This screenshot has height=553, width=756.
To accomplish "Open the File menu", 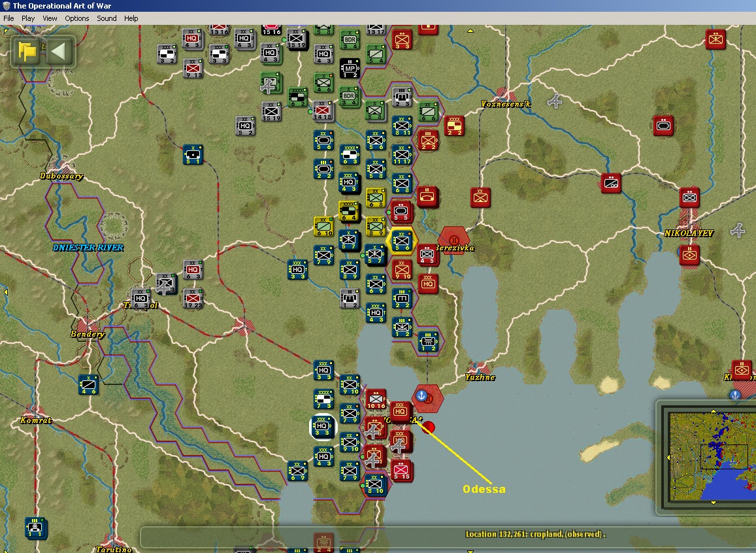I will pos(8,18).
